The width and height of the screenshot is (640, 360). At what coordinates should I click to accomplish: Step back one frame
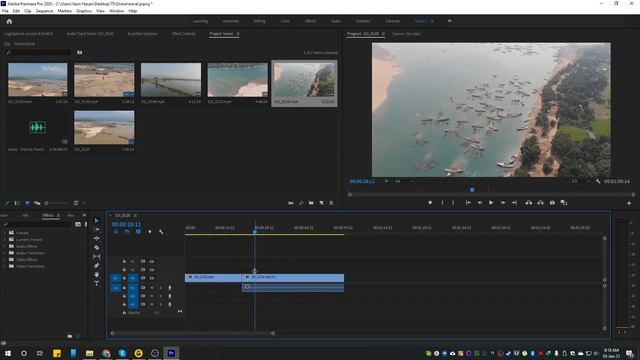point(480,202)
